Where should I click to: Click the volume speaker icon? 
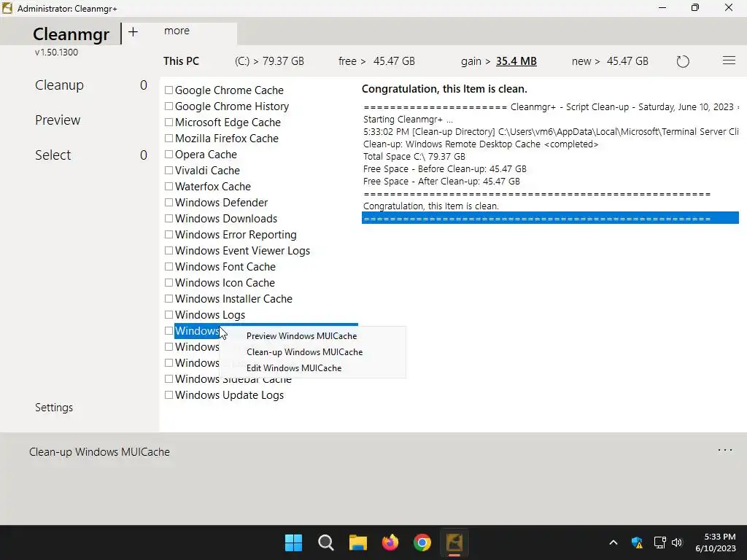tap(677, 542)
